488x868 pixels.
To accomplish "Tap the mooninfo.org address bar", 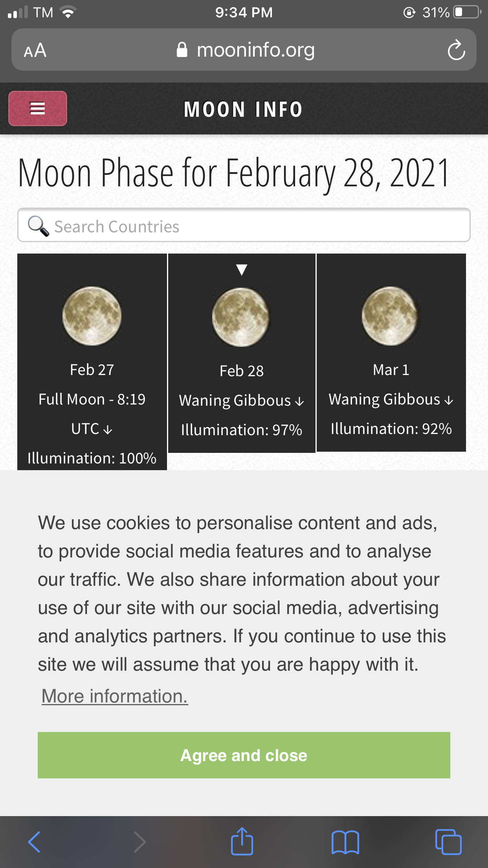I will [244, 50].
